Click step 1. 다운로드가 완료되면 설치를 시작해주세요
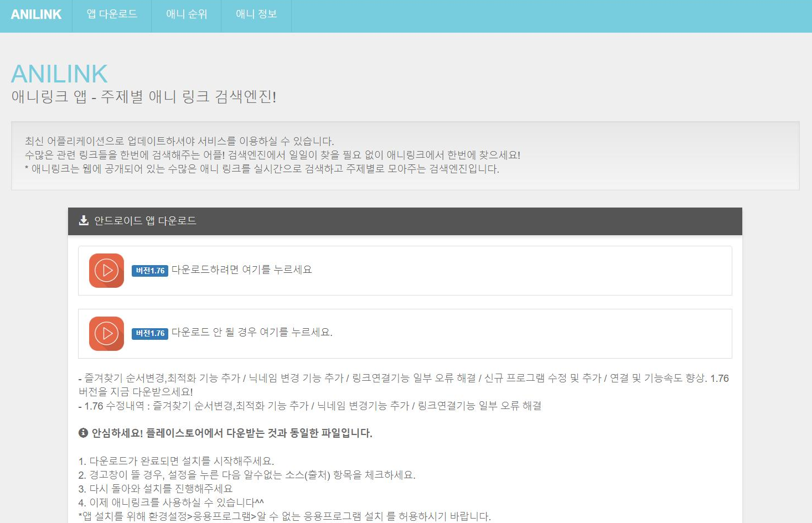The height and width of the screenshot is (523, 812). (176, 461)
